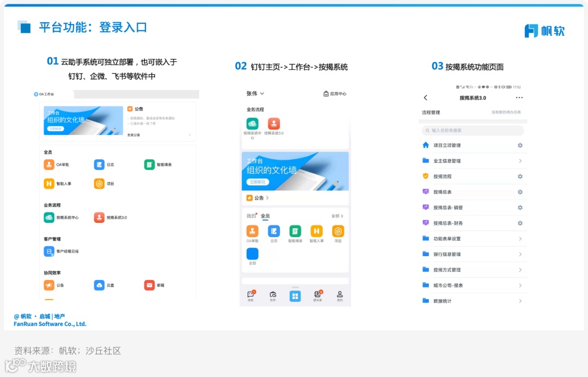Click 立即前往 on the OA工作台 desktop banner
Screen dimensions: 588x377
pos(56,129)
